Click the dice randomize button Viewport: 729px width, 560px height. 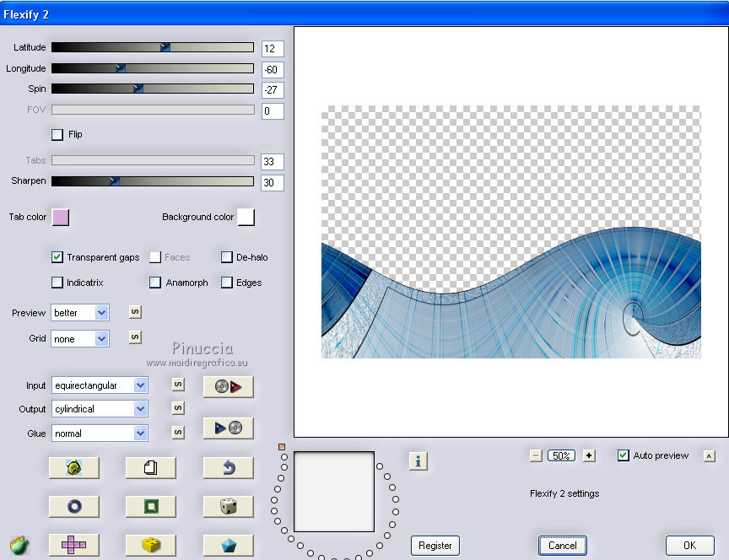pyautogui.click(x=229, y=506)
